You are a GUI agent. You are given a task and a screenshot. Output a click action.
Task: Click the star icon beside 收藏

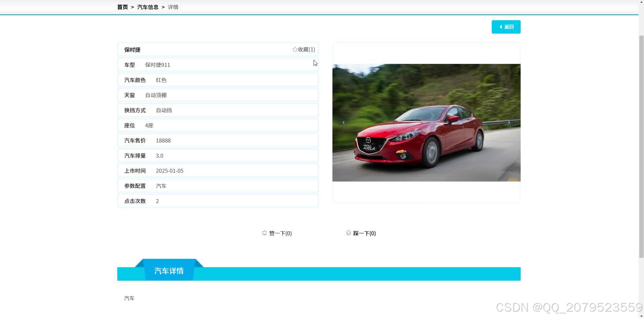[295, 49]
